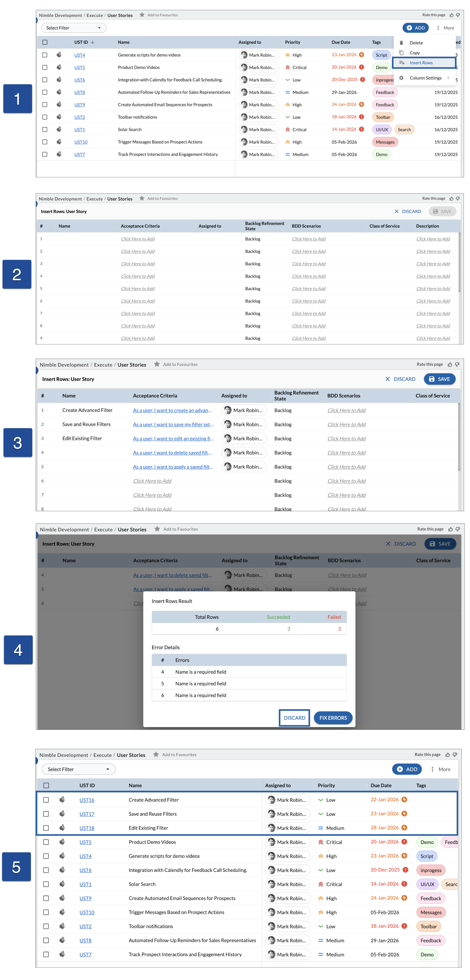Select the UST4 checkbox in the step 1 list
470x980 pixels.
(45, 55)
